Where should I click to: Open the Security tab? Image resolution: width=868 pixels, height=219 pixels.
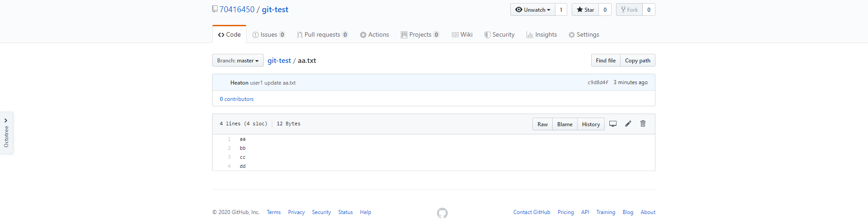click(x=499, y=34)
